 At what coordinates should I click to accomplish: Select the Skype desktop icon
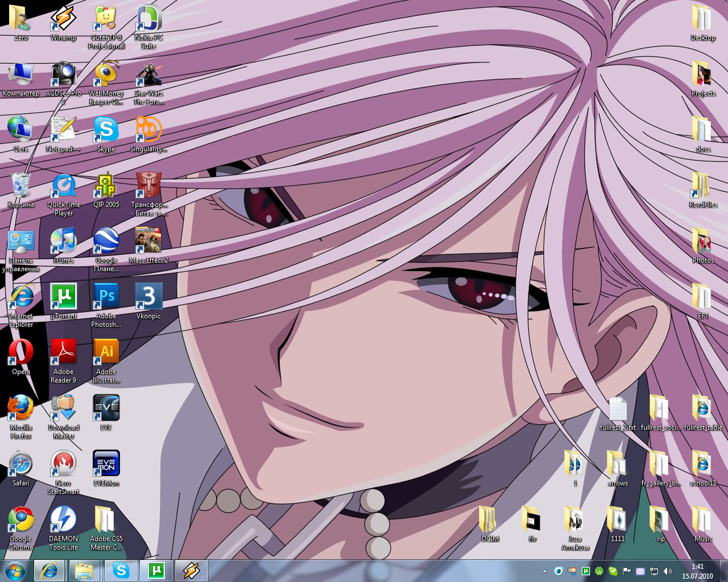106,134
